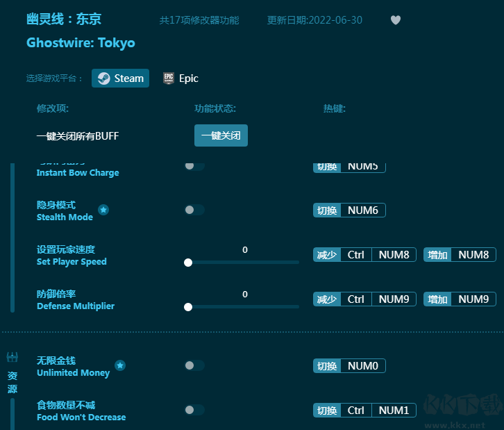
Task: Click 切换 button for Food Won't Decrease
Action: 327,411
